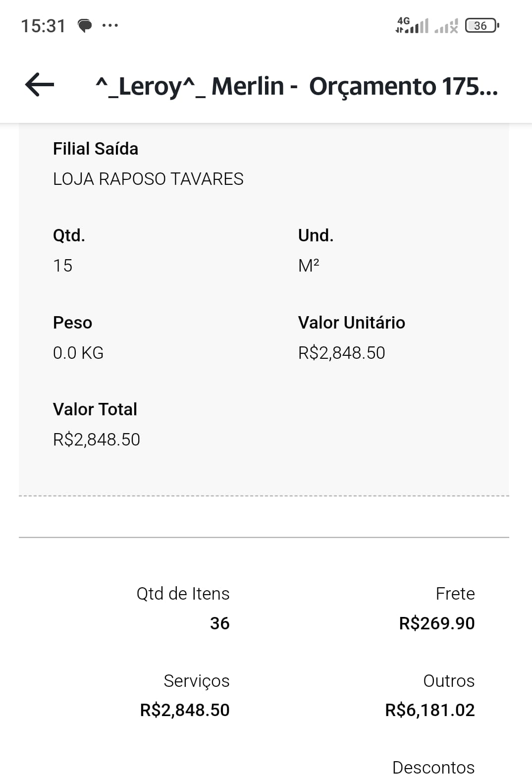
Task: Tap the second SIM no-signal icon
Action: [x=446, y=26]
